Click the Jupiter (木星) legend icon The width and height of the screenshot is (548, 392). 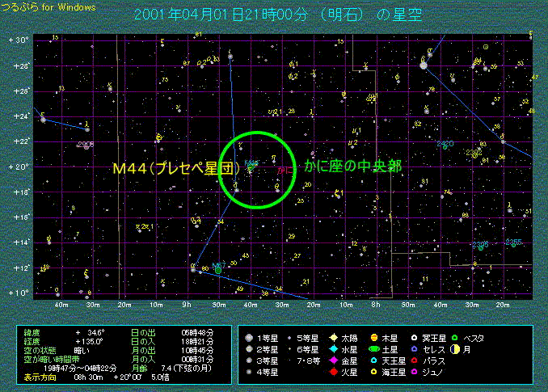pos(376,337)
